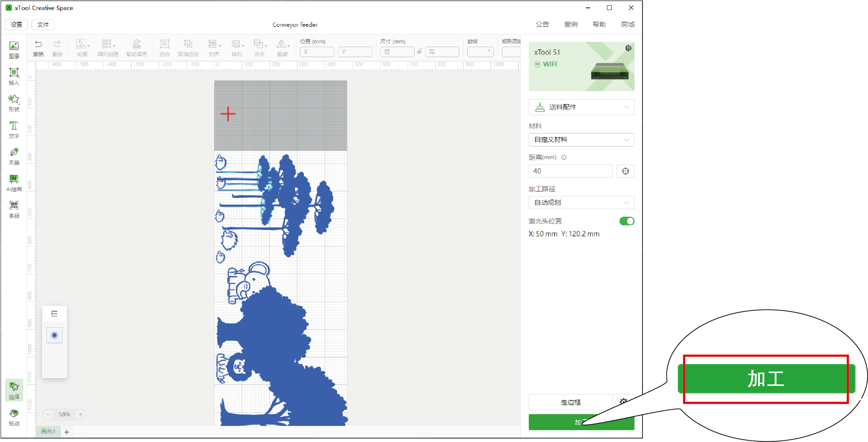Click the 高 height input field
The width and height of the screenshot is (868, 442).
tap(442, 51)
